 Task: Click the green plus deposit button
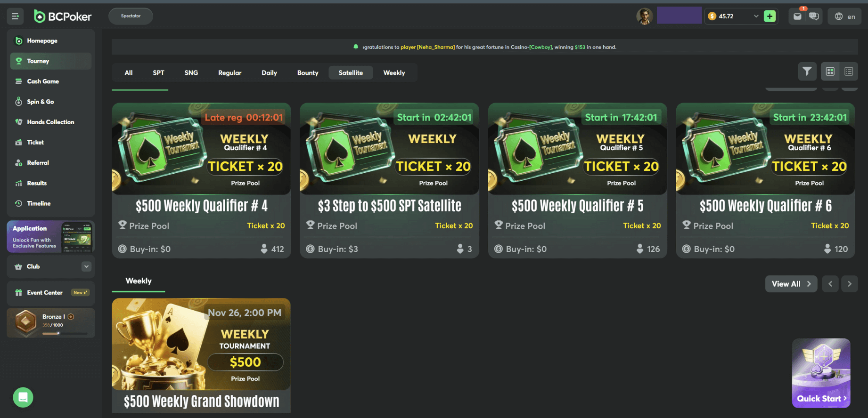[770, 16]
